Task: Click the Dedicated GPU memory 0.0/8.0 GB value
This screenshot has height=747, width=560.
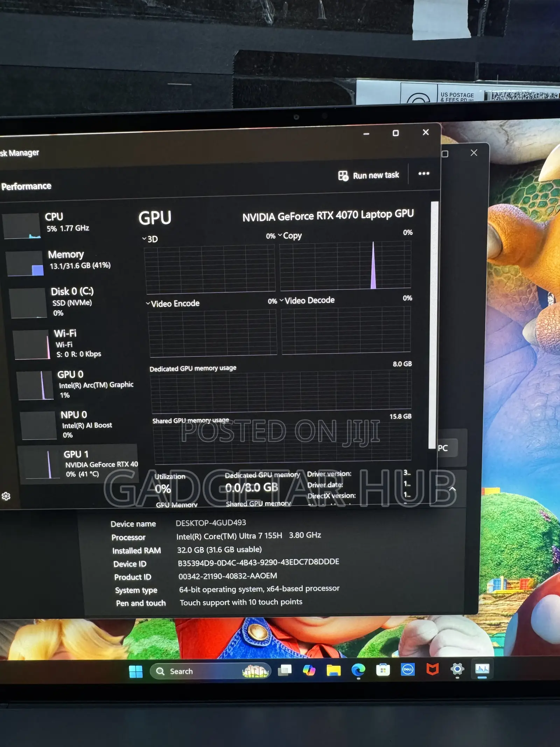Action: (x=252, y=487)
